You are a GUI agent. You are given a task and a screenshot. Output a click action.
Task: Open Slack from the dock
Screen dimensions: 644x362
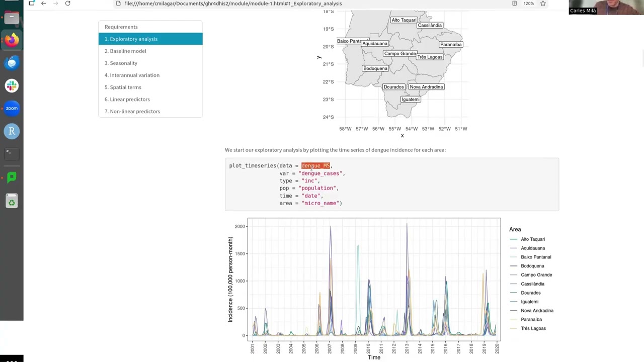[12, 85]
